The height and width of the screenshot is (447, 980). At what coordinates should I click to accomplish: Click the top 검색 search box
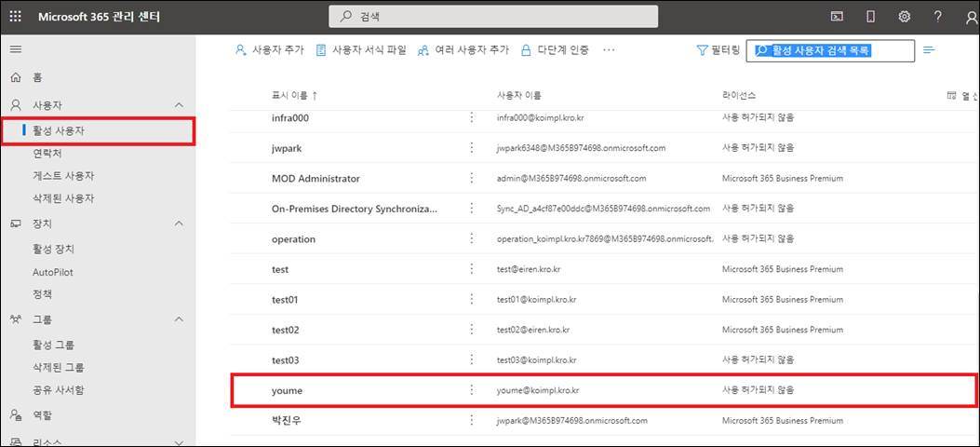pos(493,17)
